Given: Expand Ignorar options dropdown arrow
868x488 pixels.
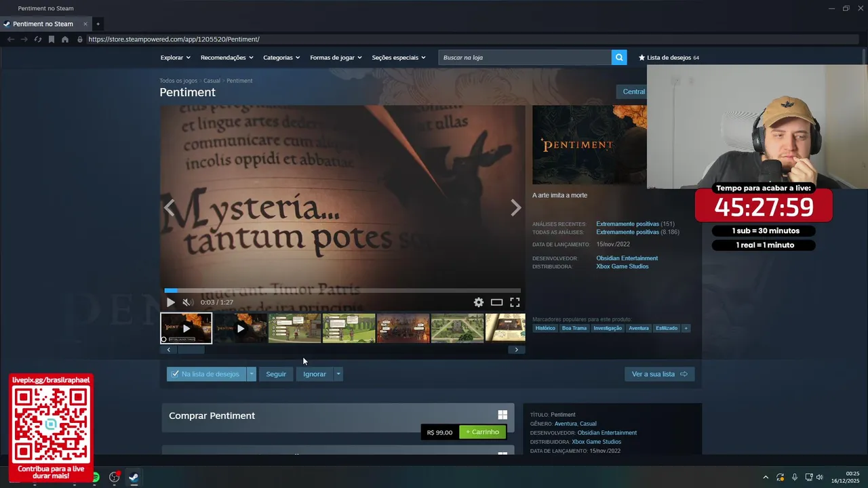Looking at the screenshot, I should 338,374.
